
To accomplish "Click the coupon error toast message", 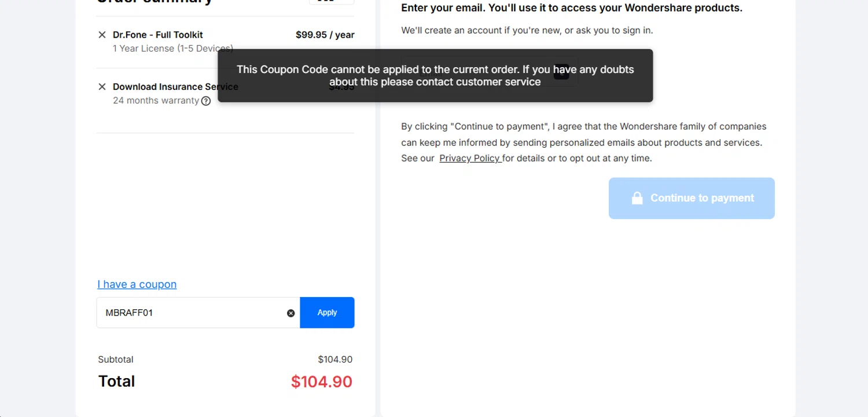I will (x=435, y=76).
